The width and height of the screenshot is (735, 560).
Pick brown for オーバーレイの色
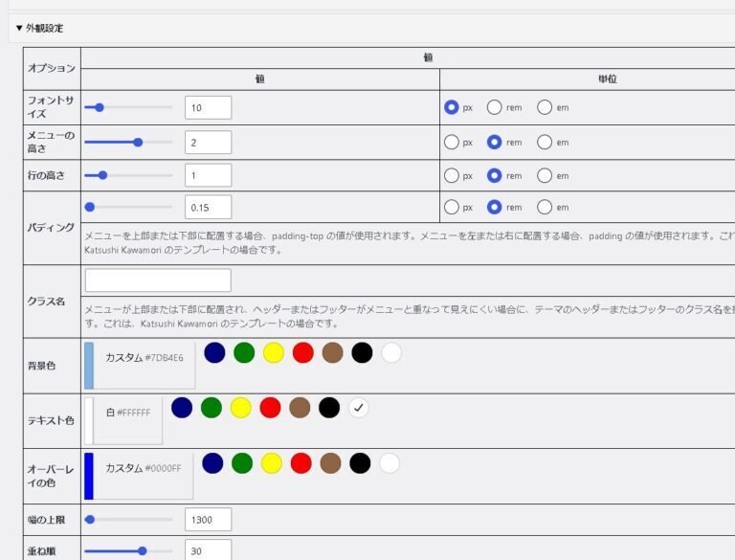click(331, 463)
